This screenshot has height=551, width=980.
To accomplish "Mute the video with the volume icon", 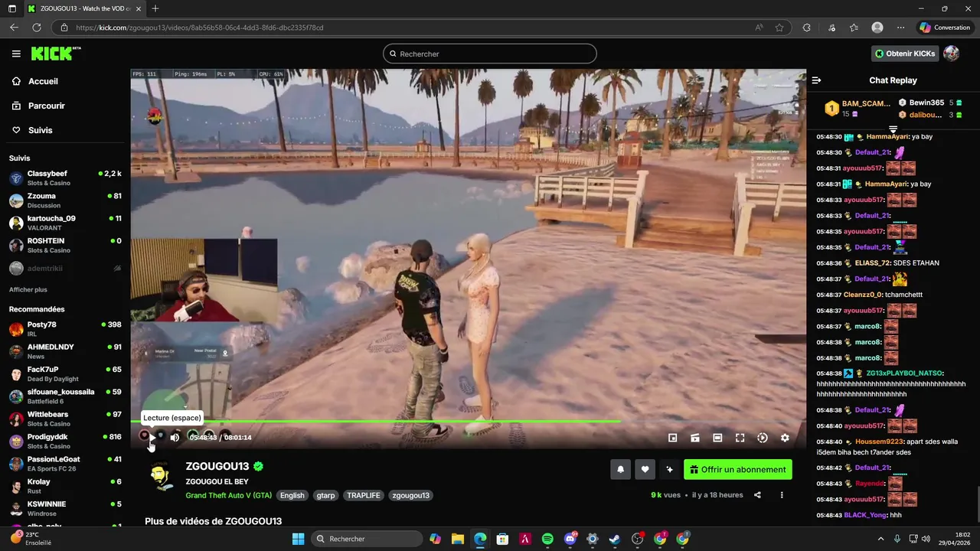I will pyautogui.click(x=175, y=438).
